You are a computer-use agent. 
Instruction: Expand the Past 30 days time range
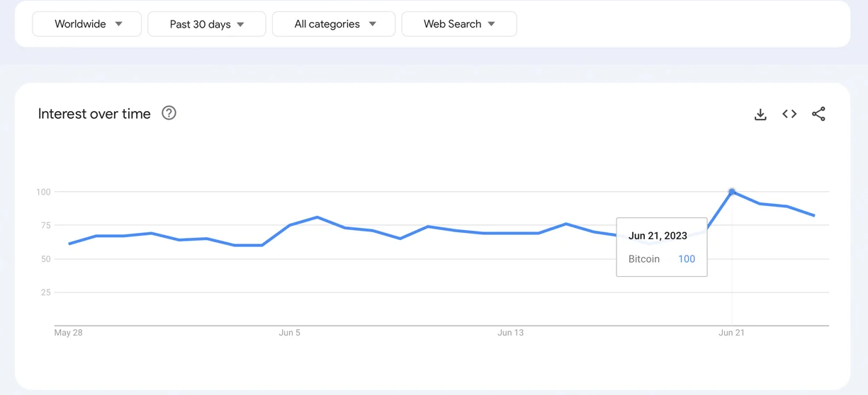click(x=206, y=24)
